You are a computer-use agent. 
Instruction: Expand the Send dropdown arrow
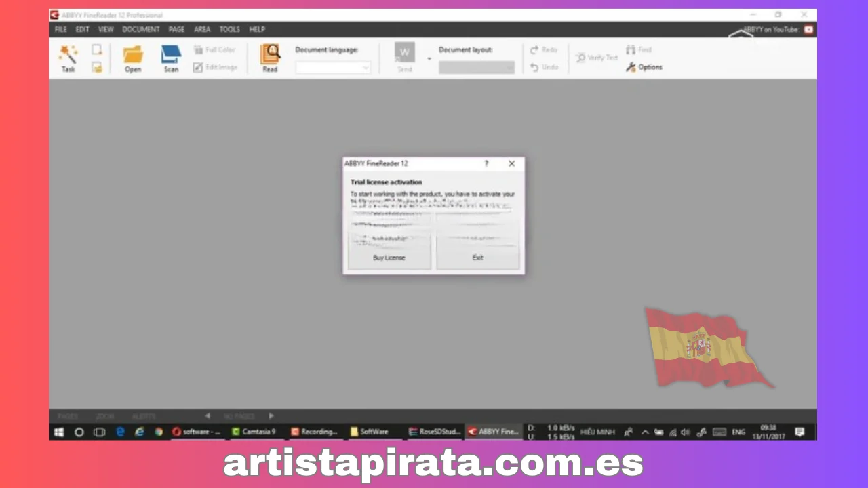point(429,58)
